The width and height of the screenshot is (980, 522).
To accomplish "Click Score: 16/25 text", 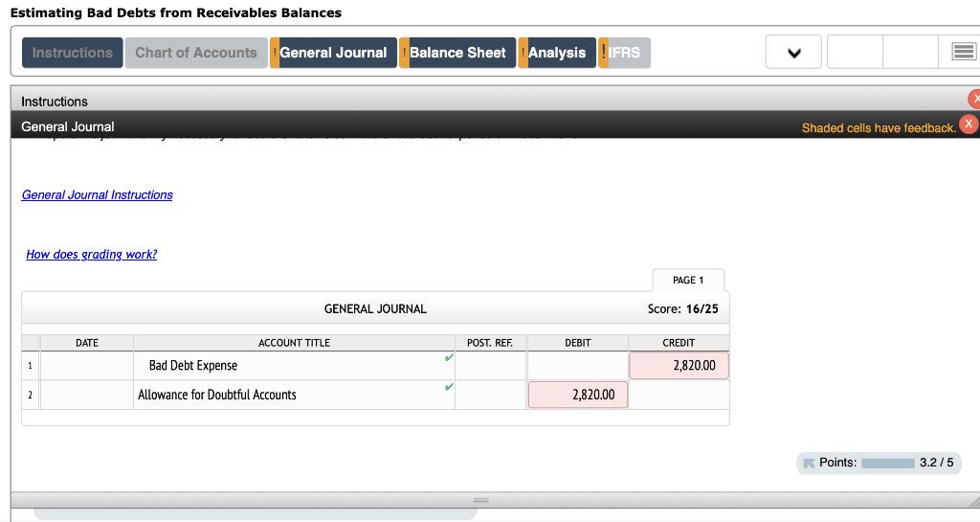I will pos(682,308).
